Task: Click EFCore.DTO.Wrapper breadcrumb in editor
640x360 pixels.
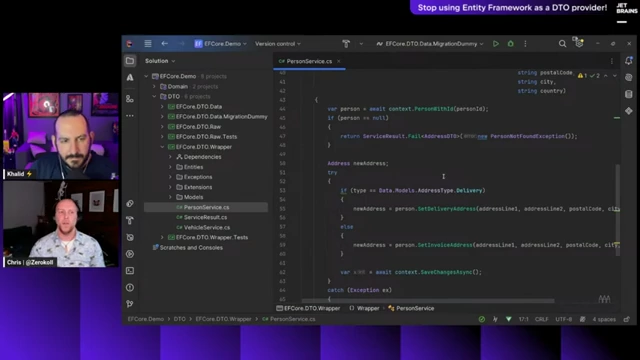Action: tap(308, 308)
